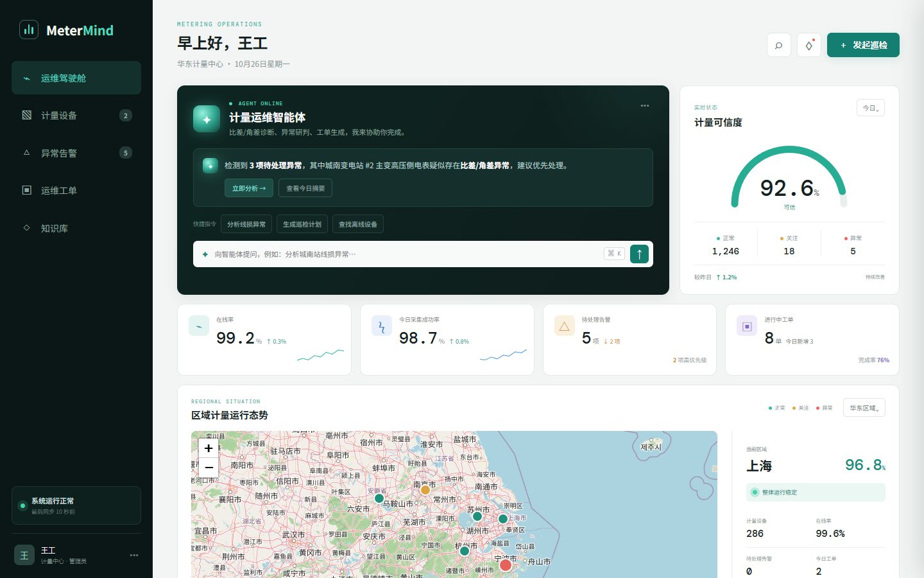Click the 2 项高优先级 text
Image resolution: width=924 pixels, height=578 pixels.
690,360
